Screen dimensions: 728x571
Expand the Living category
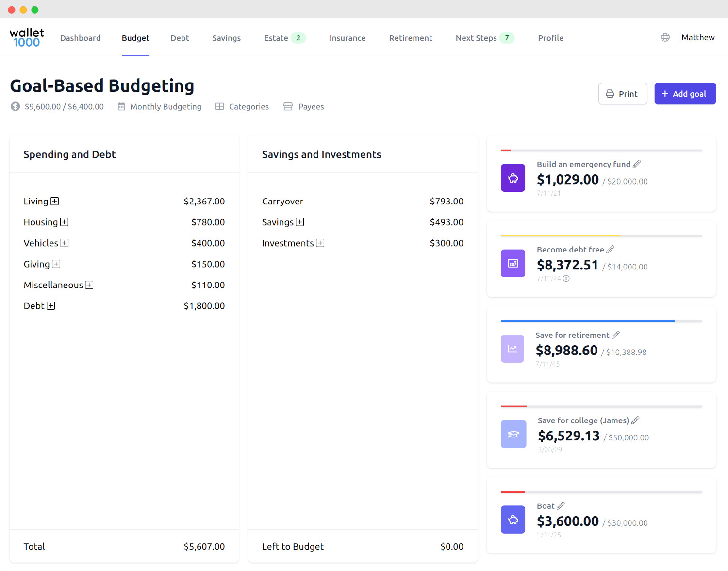click(x=55, y=201)
